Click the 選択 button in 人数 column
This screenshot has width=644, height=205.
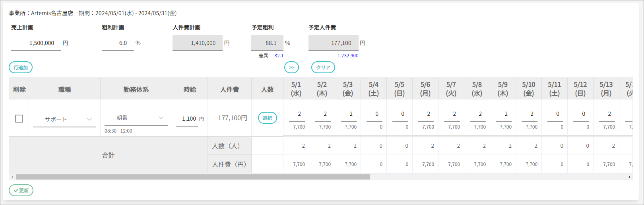pos(268,118)
